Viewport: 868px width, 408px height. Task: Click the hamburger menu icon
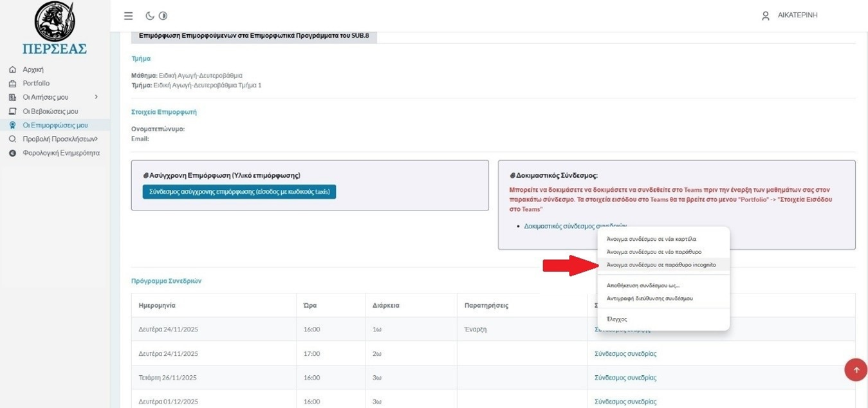(129, 16)
